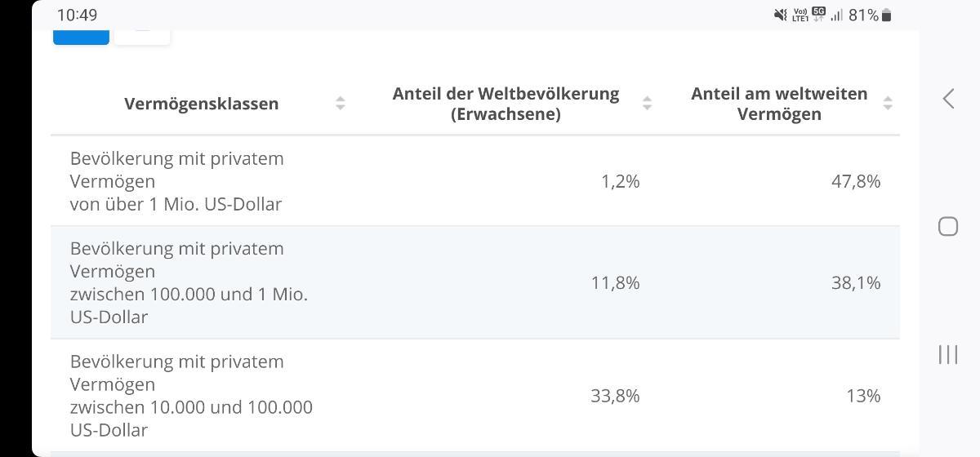980x457 pixels.
Task: Tap the vibrate/mute icon in status bar
Action: [781, 16]
